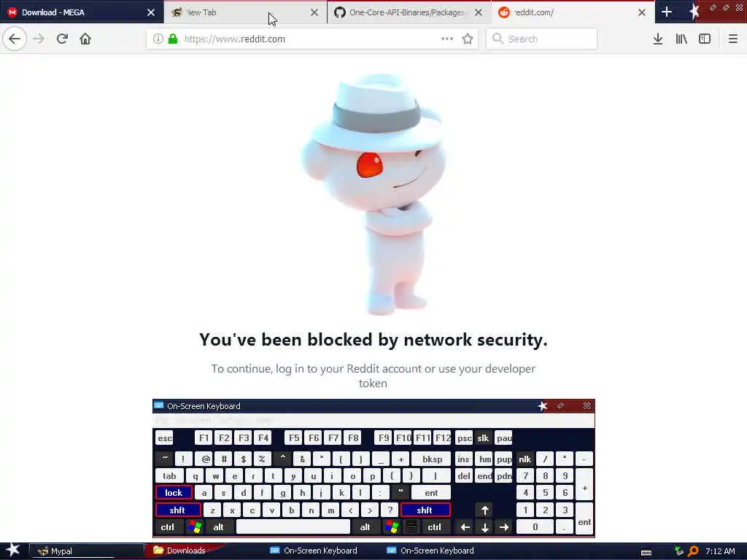Open the downloads arrow icon in toolbar
This screenshot has height=560, width=747.
click(658, 39)
